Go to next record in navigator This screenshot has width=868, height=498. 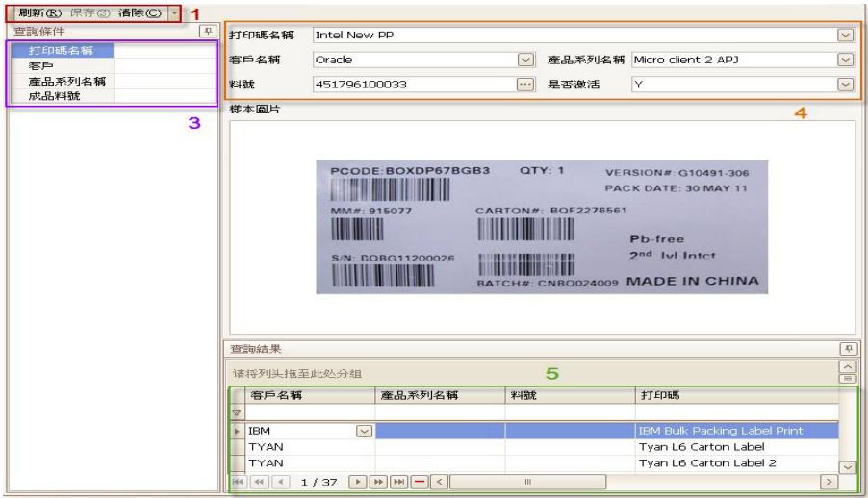(358, 482)
